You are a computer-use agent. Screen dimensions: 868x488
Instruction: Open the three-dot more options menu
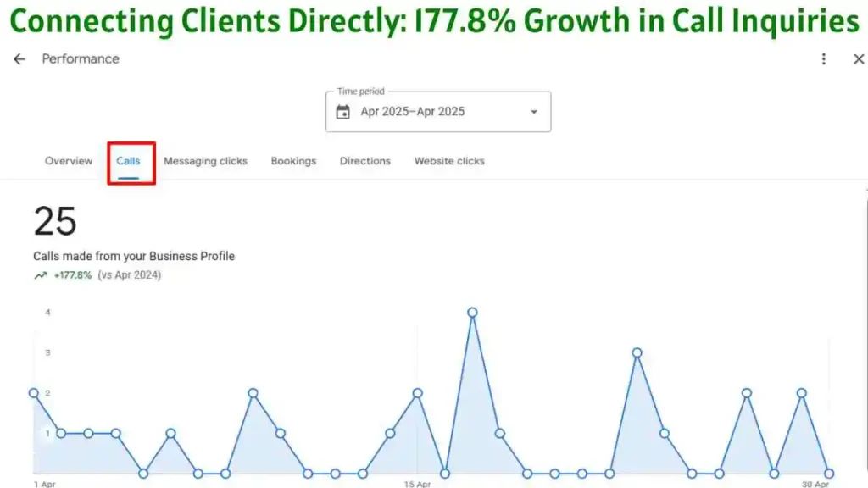coord(823,59)
